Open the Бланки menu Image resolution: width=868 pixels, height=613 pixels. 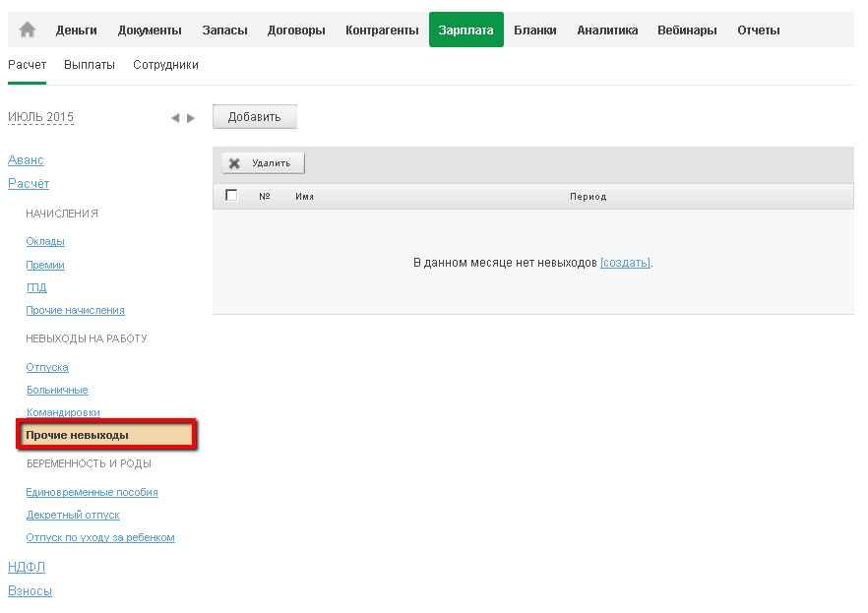535,30
